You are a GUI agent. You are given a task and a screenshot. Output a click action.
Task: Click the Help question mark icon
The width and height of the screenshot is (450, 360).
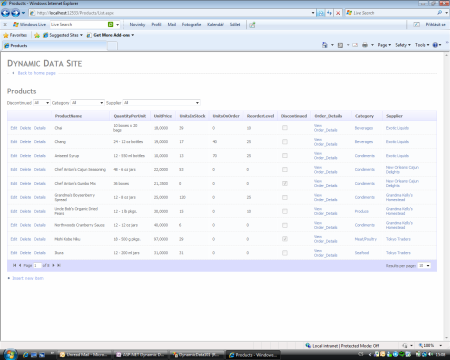coord(435,45)
